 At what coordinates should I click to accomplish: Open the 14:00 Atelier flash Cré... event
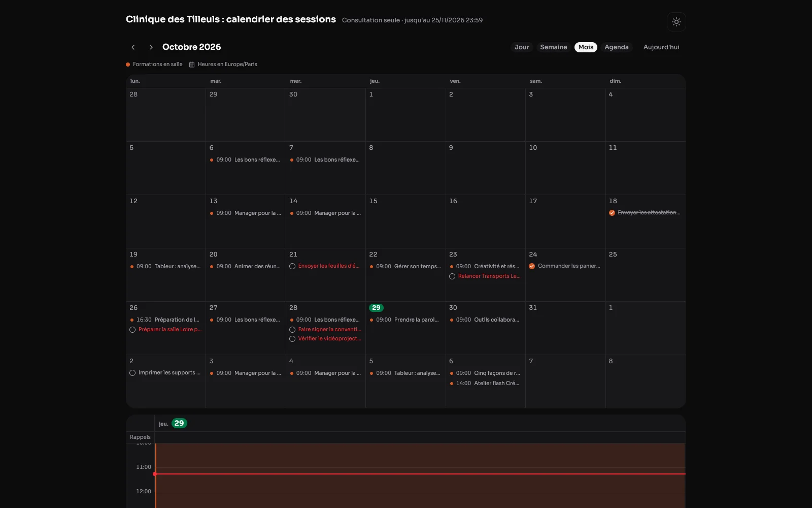[x=485, y=384]
